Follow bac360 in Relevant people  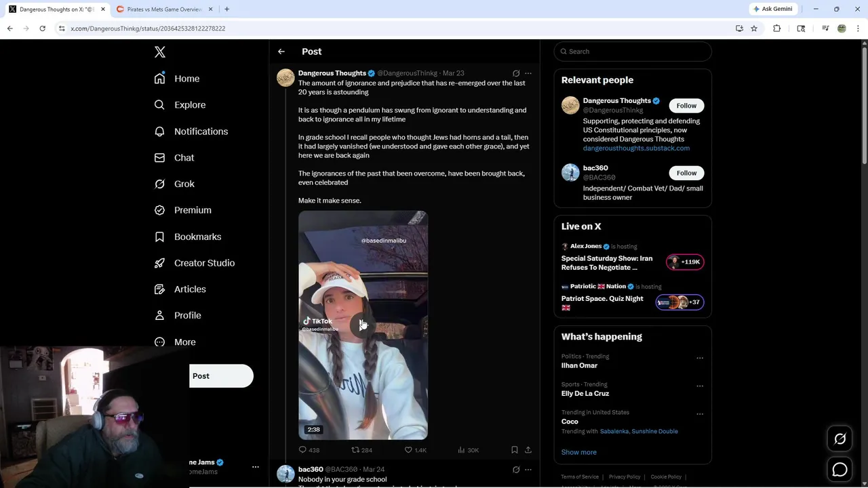point(686,173)
